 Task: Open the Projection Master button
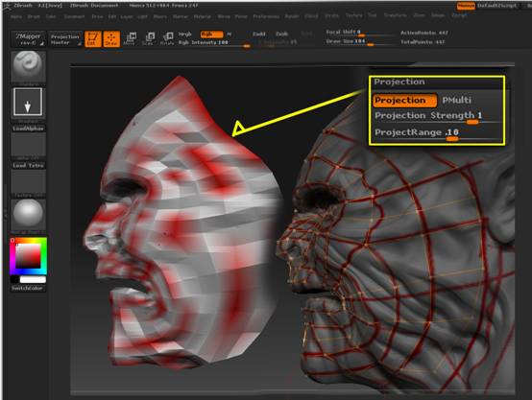point(64,39)
